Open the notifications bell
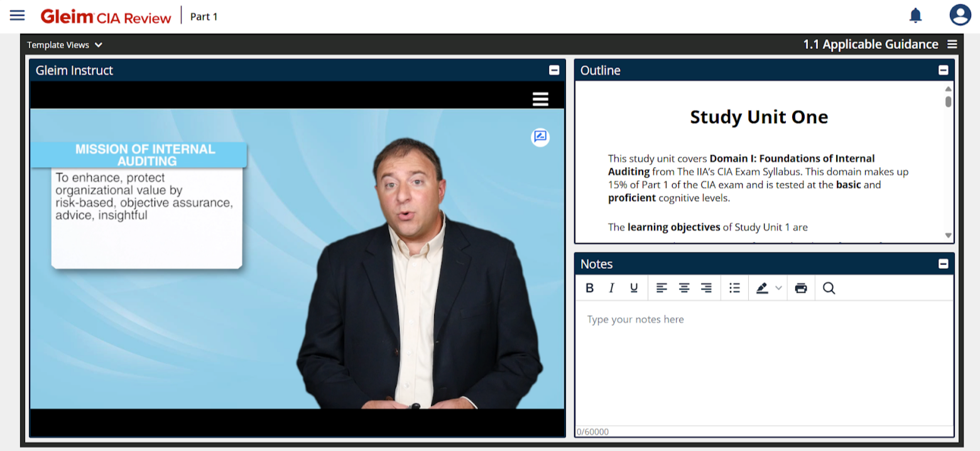 pyautogui.click(x=915, y=15)
